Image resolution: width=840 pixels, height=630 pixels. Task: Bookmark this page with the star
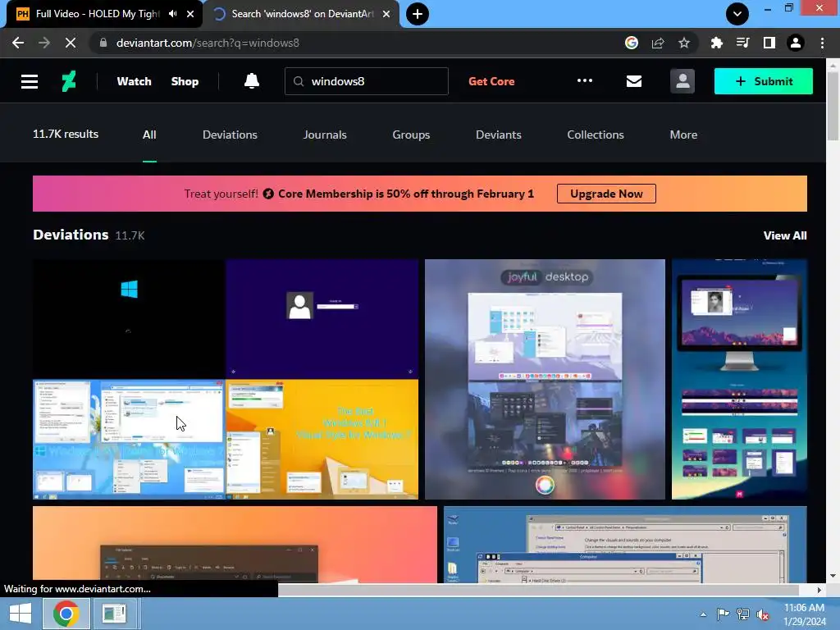coord(683,43)
